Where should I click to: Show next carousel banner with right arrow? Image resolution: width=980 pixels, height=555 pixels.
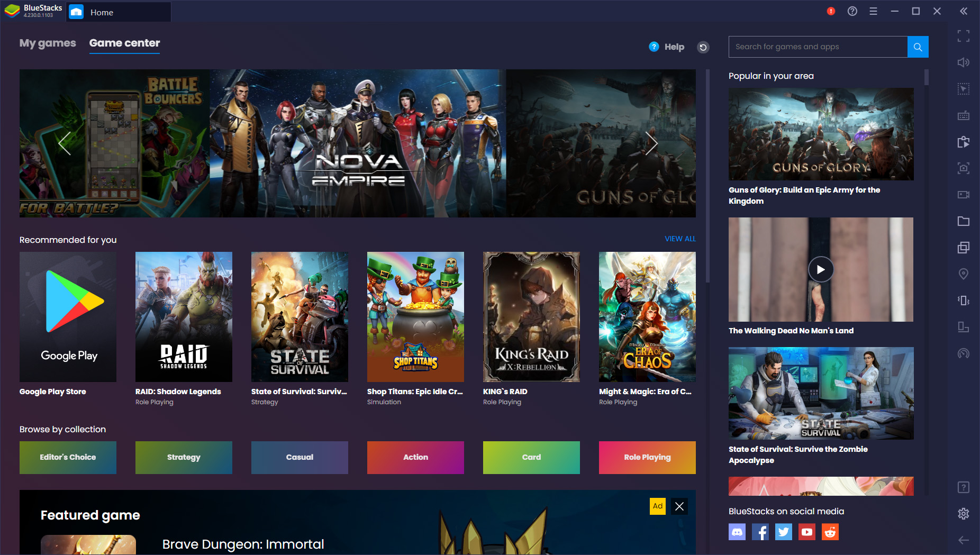[x=651, y=143]
